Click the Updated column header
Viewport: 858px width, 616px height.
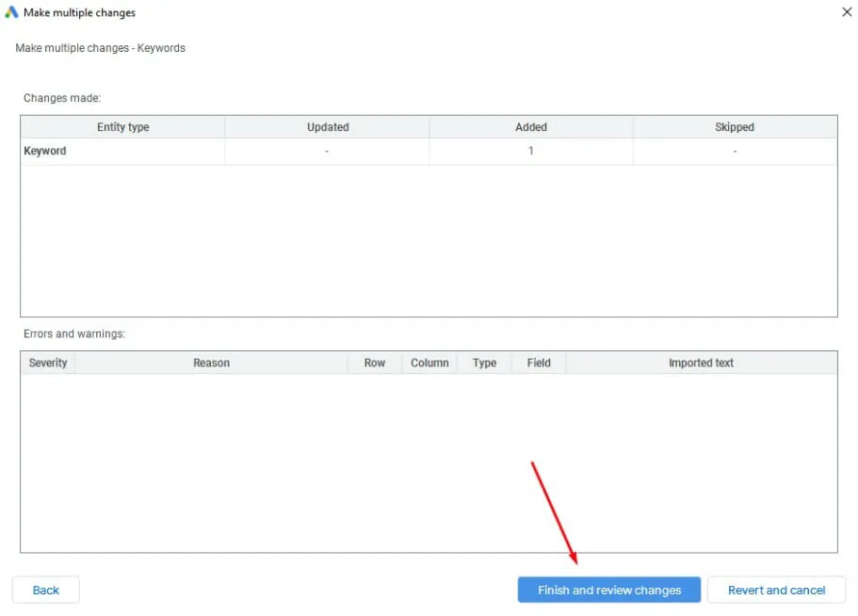(327, 127)
